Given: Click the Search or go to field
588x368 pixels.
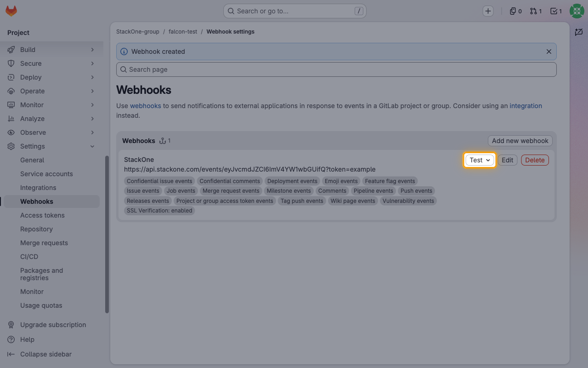Looking at the screenshot, I should (294, 11).
